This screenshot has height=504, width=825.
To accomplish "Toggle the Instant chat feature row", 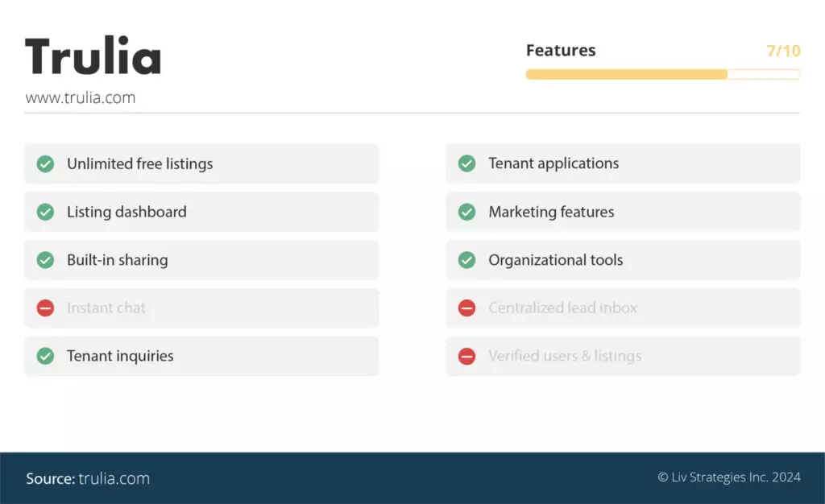I will tap(201, 308).
